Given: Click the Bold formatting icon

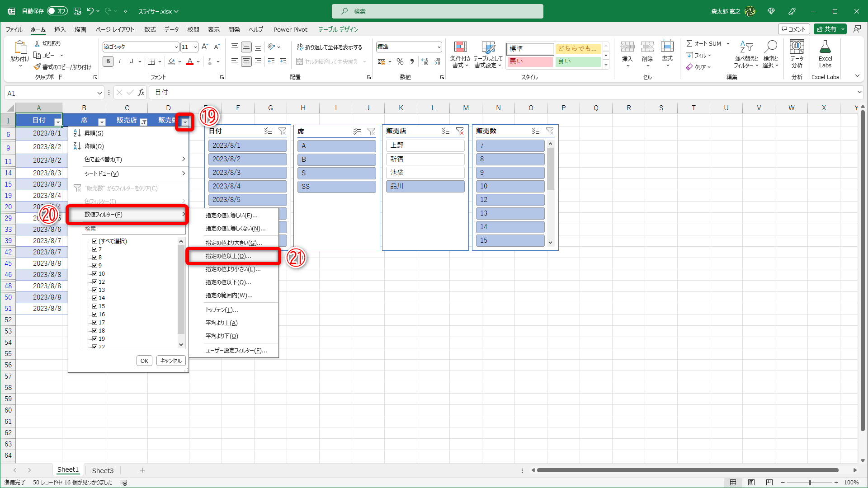Looking at the screenshot, I should coord(108,61).
